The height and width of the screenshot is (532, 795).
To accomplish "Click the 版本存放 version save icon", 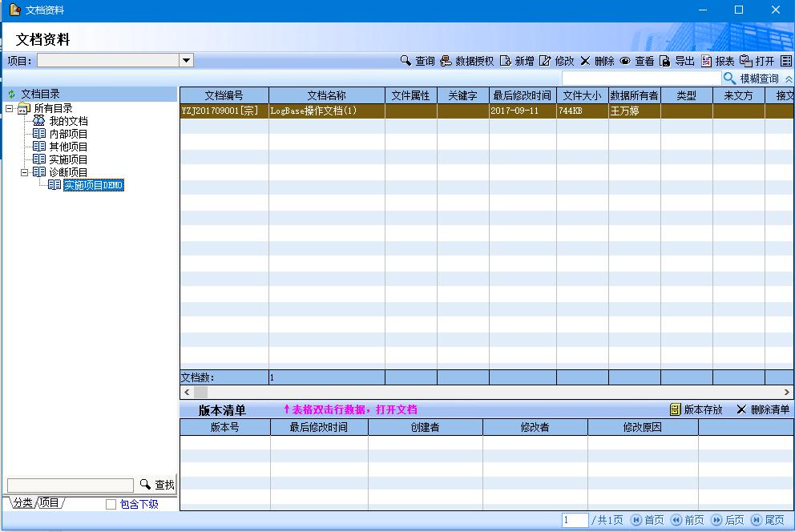I will click(x=675, y=409).
